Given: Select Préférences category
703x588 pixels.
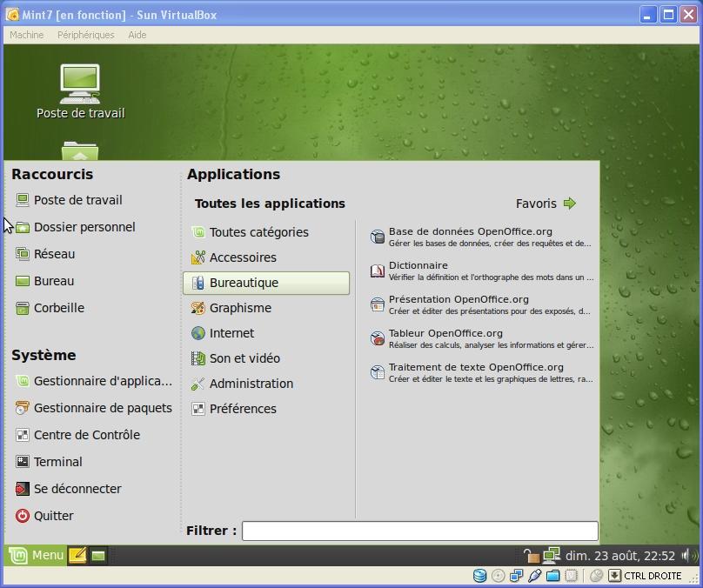Looking at the screenshot, I should pyautogui.click(x=266, y=409).
